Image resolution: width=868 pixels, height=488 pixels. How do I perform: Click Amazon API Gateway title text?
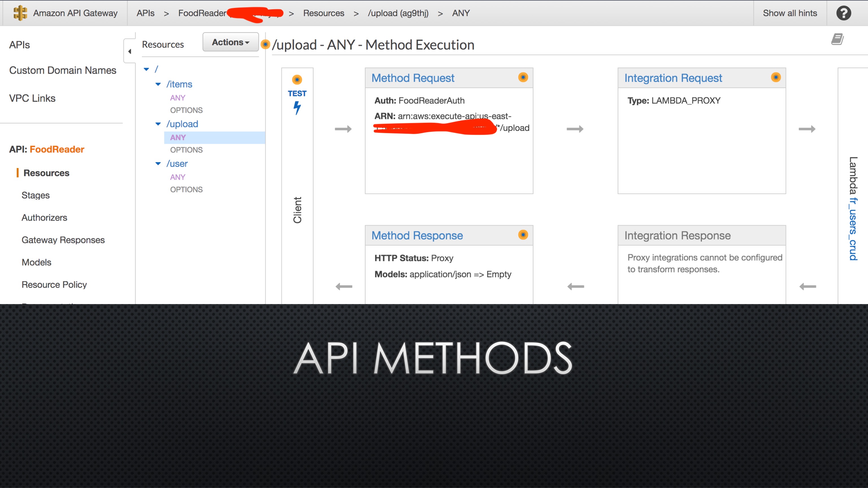pos(75,13)
